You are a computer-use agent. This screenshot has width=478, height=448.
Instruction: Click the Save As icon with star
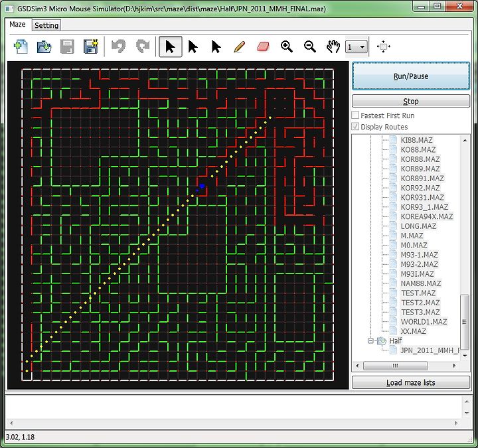click(91, 46)
